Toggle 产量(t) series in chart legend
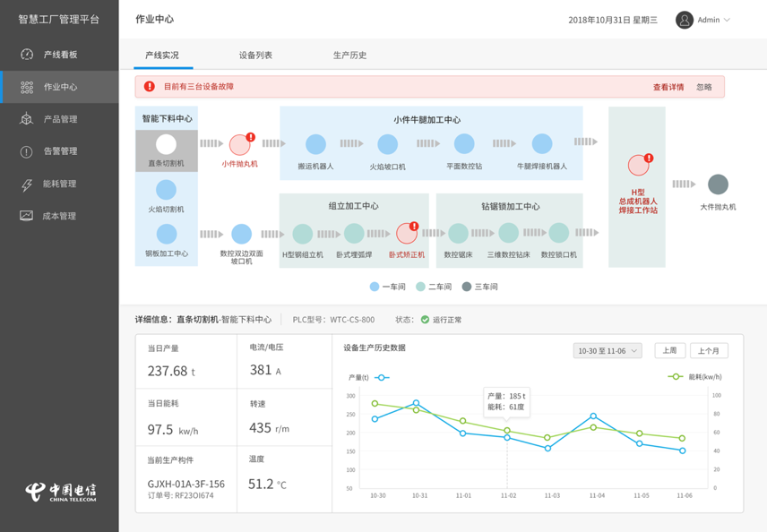767x532 pixels. tap(367, 378)
